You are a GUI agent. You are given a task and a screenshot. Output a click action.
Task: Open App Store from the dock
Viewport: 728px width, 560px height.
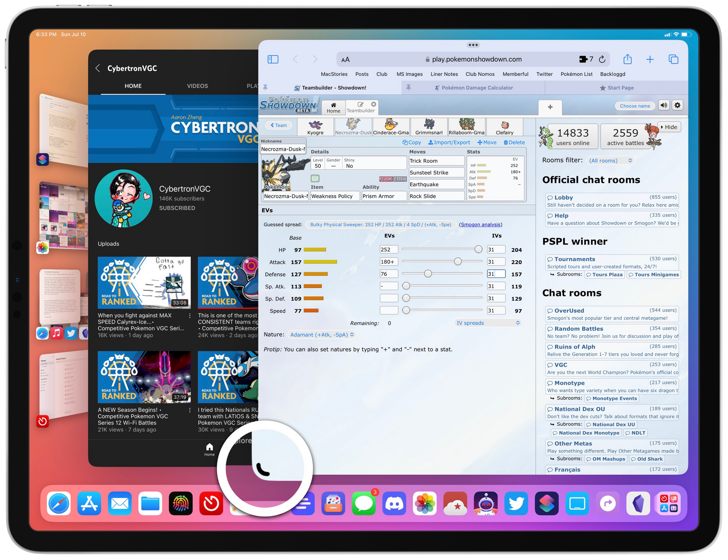point(89,503)
